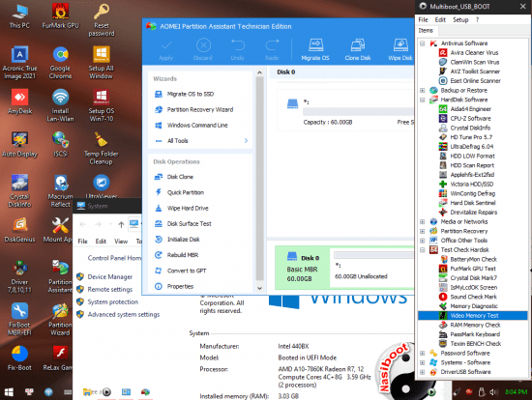Open File menu in Multiboot_USB_BOOT

pos(423,19)
